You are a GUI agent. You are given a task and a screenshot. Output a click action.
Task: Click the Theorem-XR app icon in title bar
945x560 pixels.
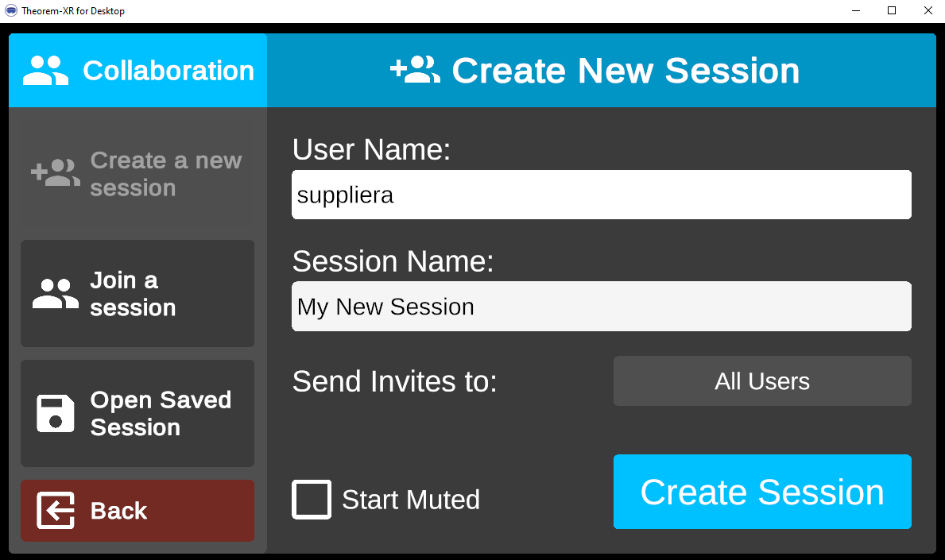[11, 11]
